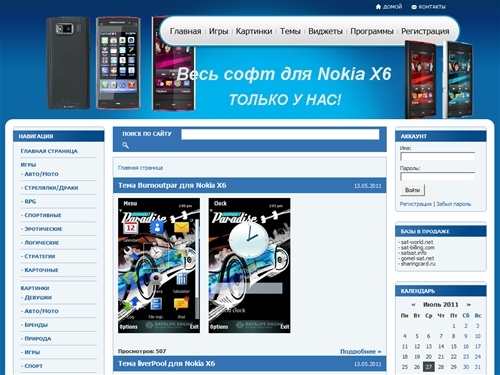Screen dimensions: 500x375
Task: Focus the site search field
Action: tap(280, 134)
